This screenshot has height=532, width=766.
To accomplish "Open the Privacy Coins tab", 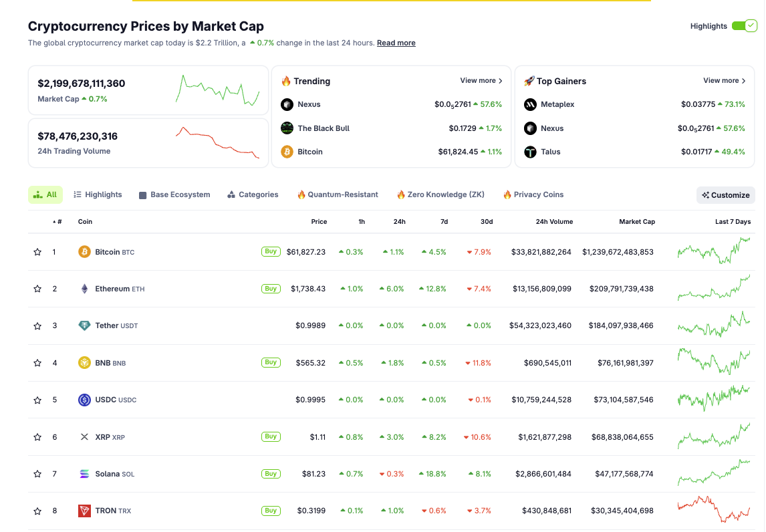I will [533, 194].
